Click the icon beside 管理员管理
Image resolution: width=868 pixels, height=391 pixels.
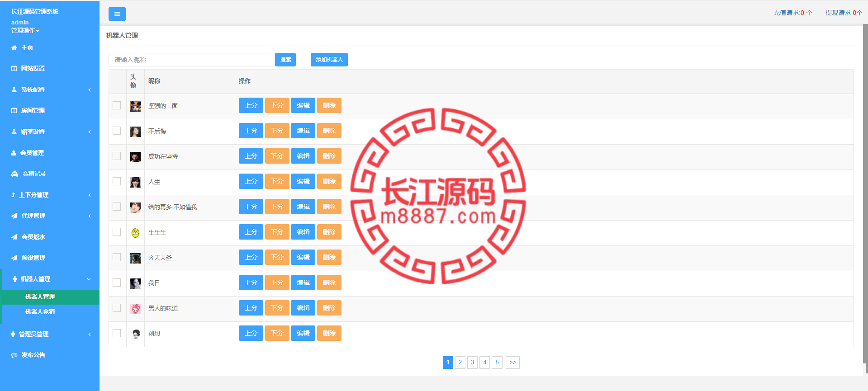13,334
